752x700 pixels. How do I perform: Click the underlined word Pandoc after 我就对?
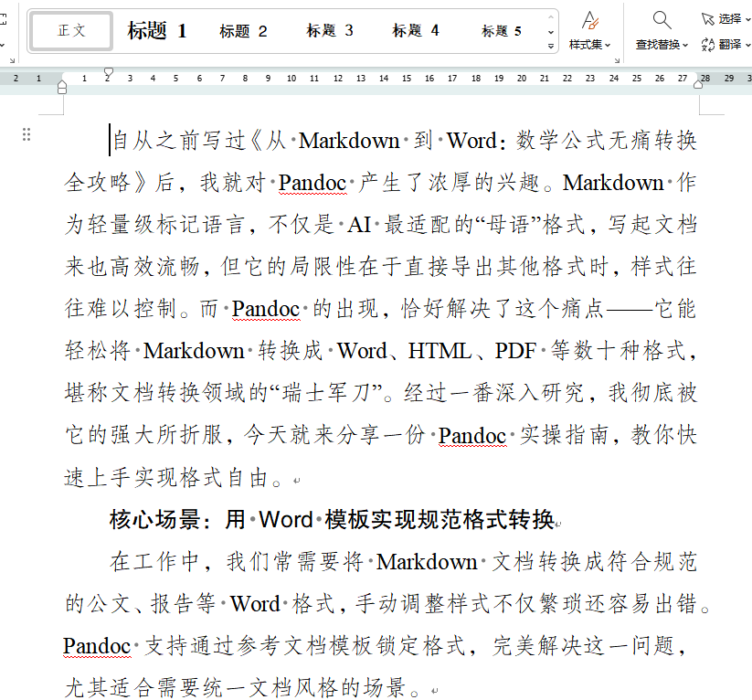coord(312,183)
